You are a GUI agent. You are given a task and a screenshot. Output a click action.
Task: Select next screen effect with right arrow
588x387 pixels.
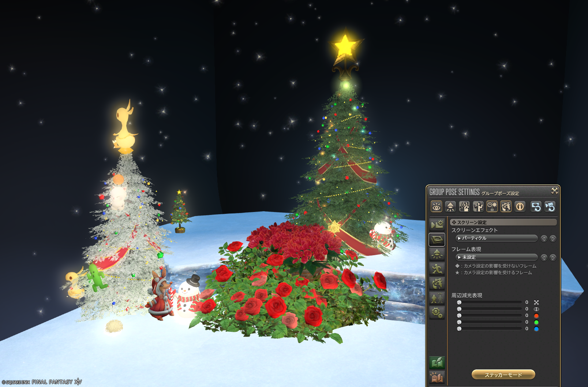(x=553, y=239)
